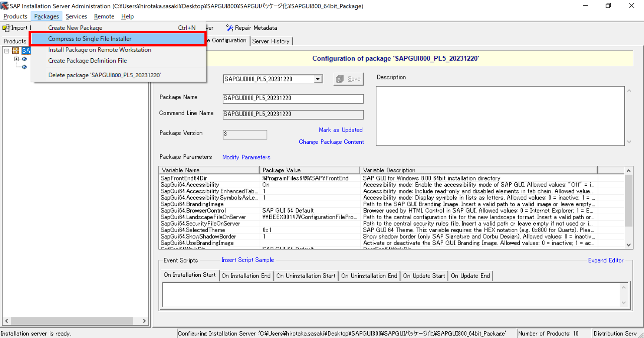Click the left panel scrollbar left arrow
Image resolution: width=644 pixels, height=338 pixels.
(7, 321)
